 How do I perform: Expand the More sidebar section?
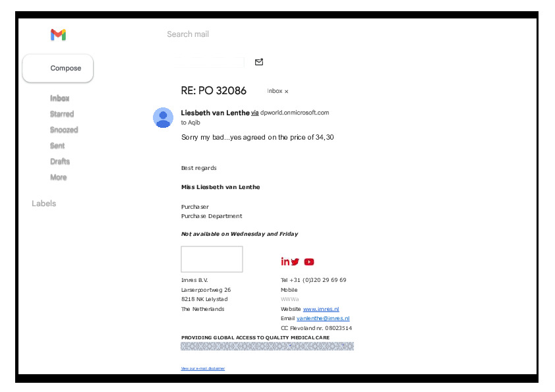[x=59, y=177]
